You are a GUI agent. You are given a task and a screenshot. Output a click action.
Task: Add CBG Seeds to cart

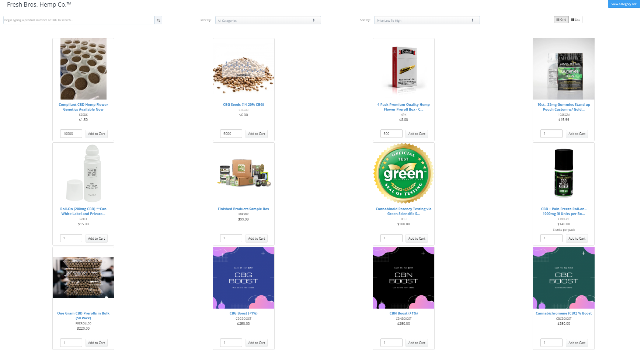[x=257, y=134]
